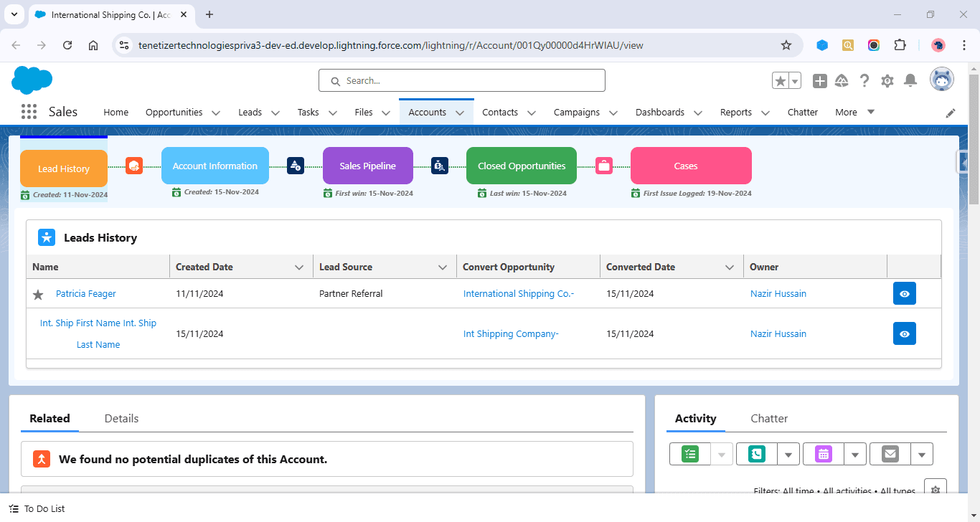
Task: Open the Setup gear icon
Action: (x=887, y=81)
